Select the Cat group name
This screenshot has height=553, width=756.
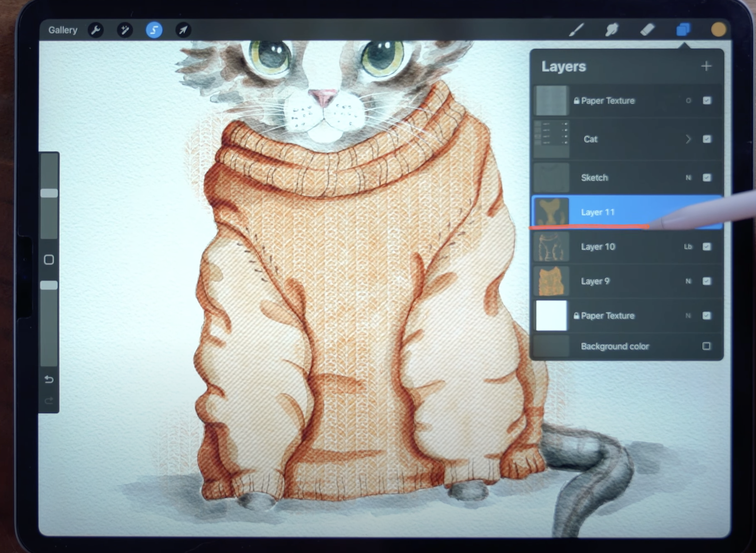pos(590,139)
